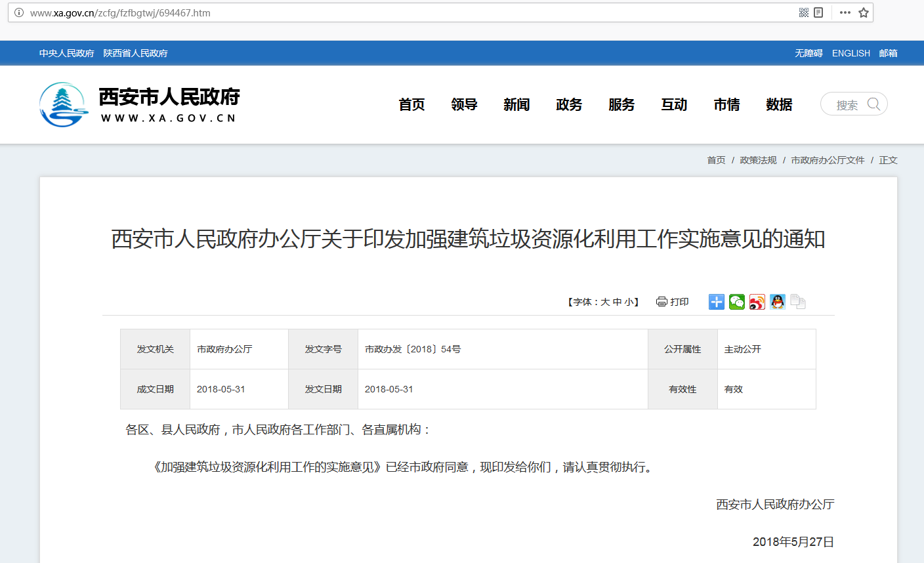The image size is (924, 563).
Task: Open the blue share-more plus icon
Action: 716,301
